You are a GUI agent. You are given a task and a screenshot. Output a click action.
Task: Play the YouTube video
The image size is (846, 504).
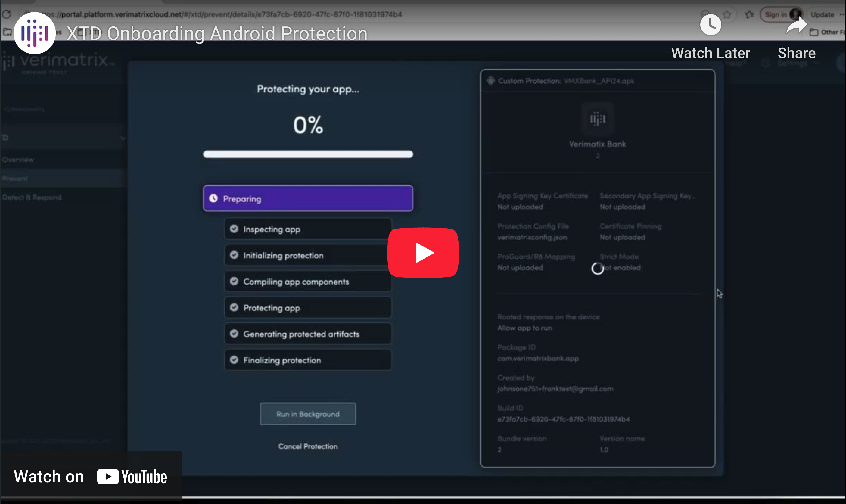coord(423,252)
